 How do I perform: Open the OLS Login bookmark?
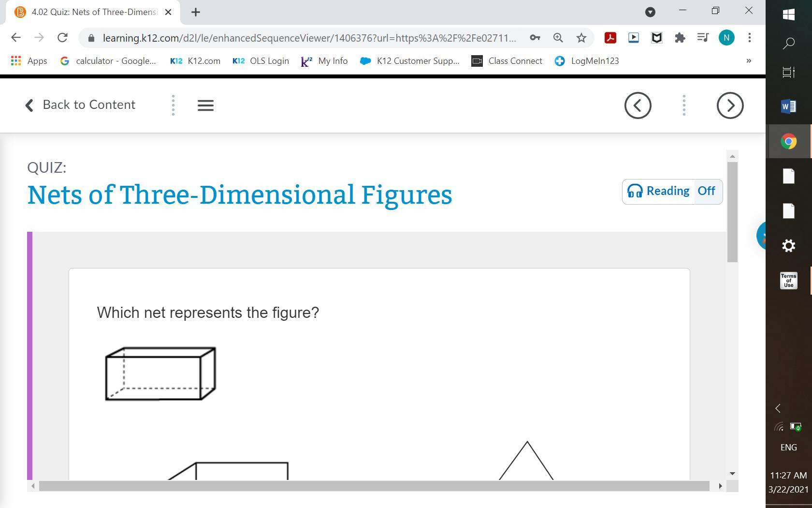coord(261,61)
